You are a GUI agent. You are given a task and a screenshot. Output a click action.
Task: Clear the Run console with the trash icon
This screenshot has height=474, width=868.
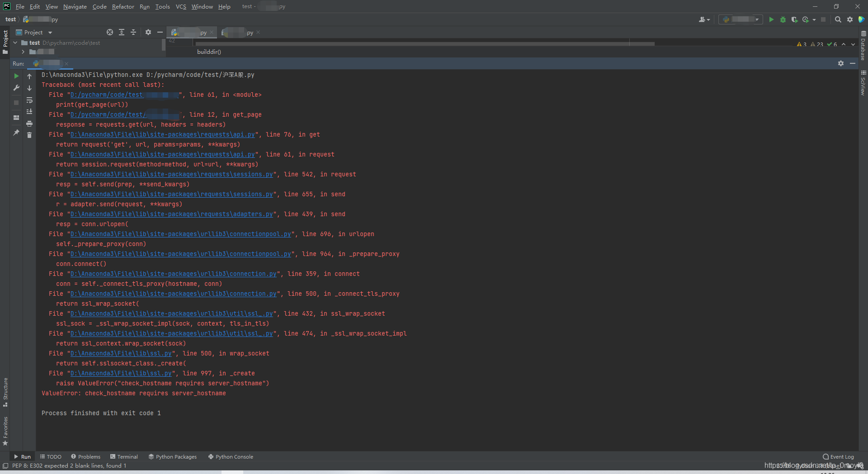[x=29, y=135]
